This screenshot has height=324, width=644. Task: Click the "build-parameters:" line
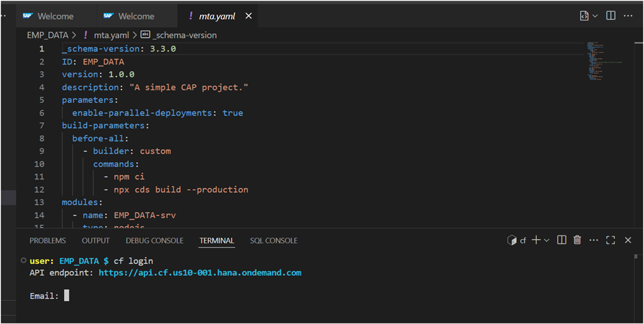(x=106, y=125)
